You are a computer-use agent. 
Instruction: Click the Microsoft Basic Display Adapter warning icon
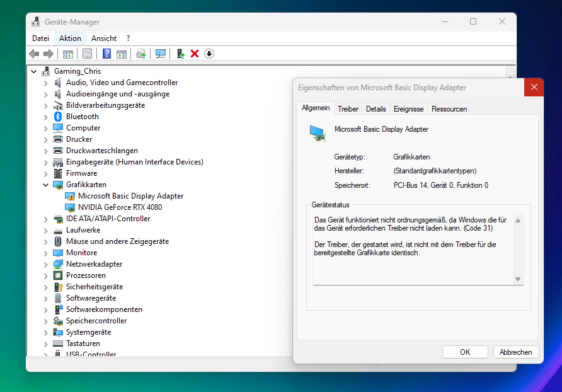point(70,196)
